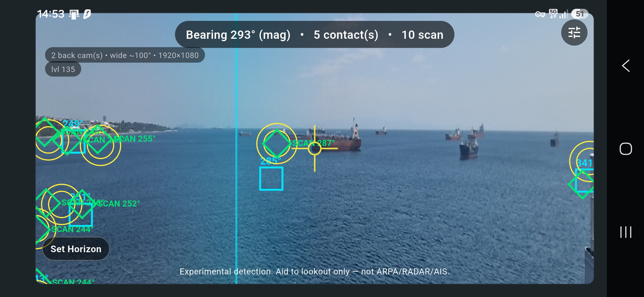The image size is (644, 297).
Task: Tap the VPN key status icon
Action: 540,14
